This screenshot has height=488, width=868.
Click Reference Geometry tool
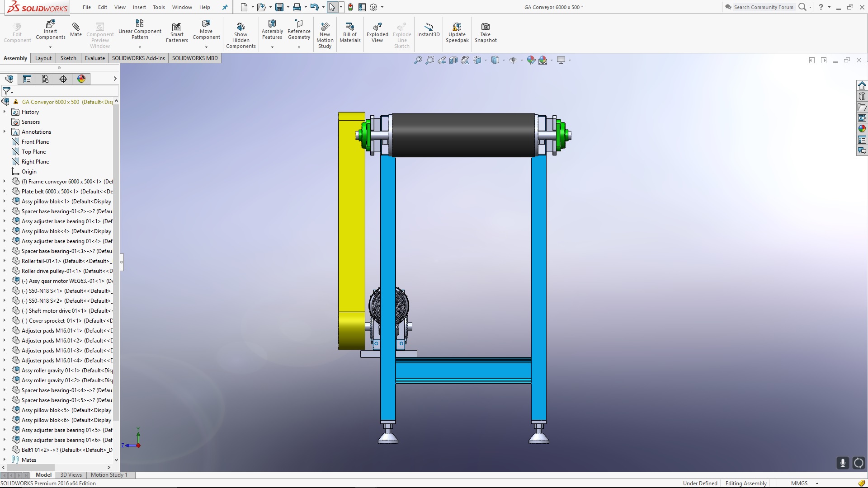(299, 30)
